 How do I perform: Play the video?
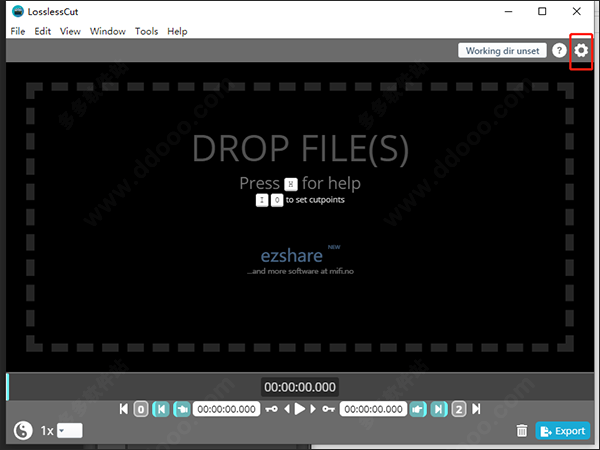tap(300, 409)
